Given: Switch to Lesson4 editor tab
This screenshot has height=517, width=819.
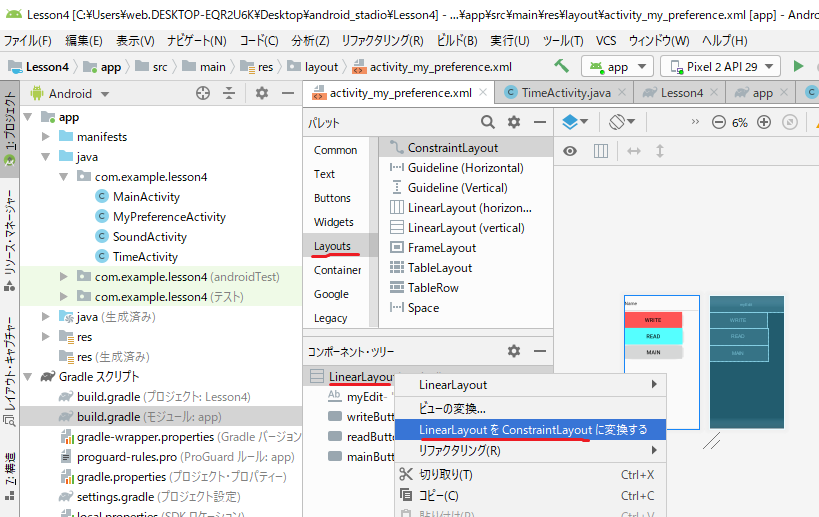Looking at the screenshot, I should coord(682,93).
